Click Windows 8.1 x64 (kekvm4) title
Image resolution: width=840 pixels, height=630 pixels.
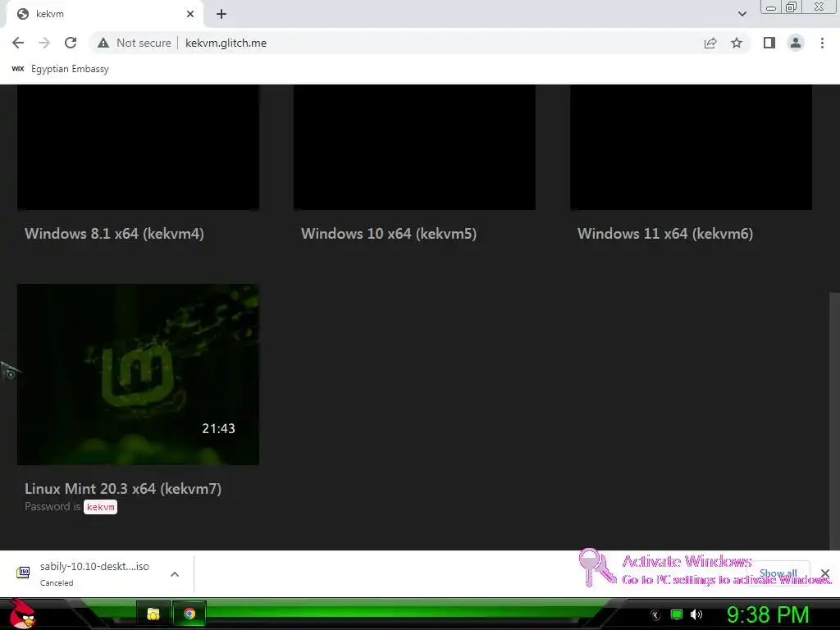click(114, 234)
